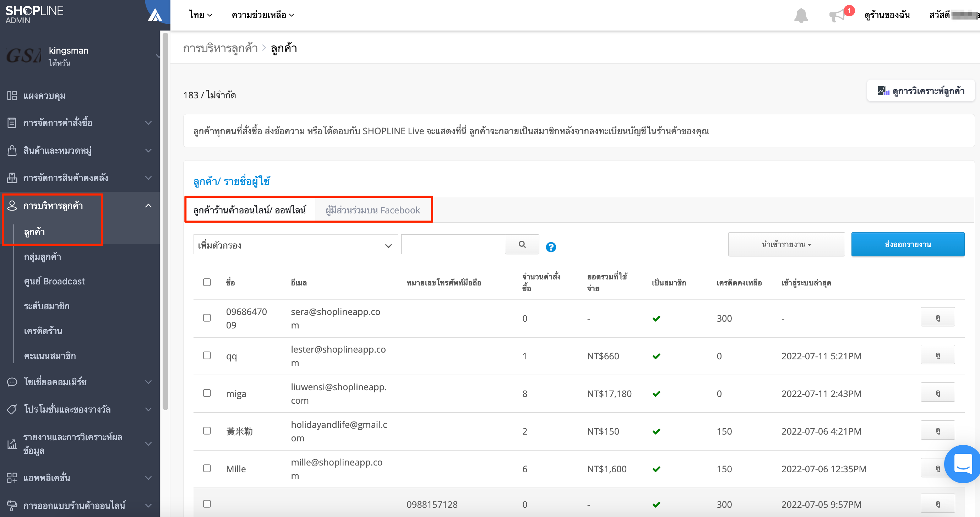Open the นำเข้ารายงาน import dropdown
Screen dimensions: 980x517
click(786, 244)
